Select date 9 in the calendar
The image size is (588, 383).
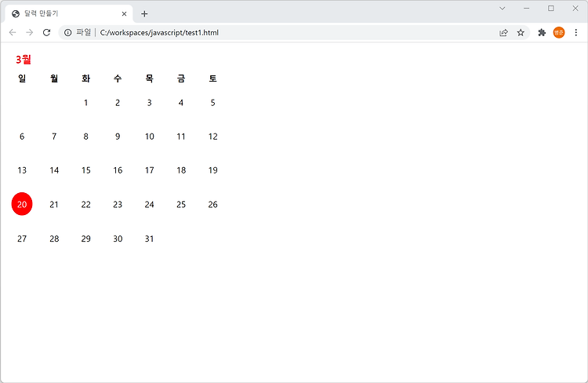point(118,137)
